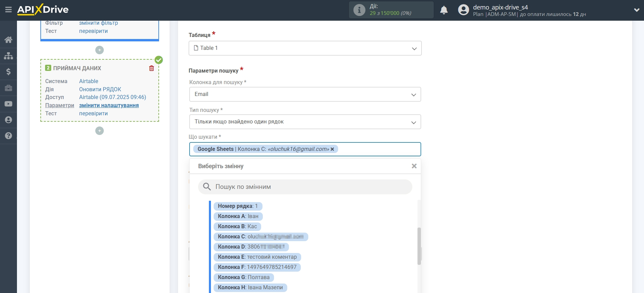644x293 pixels.
Task: Open the user profile sidebar icon
Action: (x=8, y=120)
